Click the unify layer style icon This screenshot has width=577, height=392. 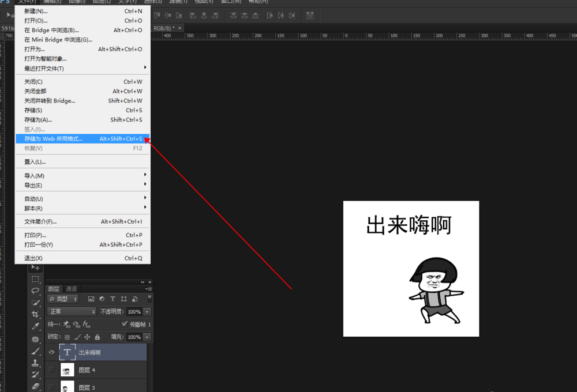[x=87, y=325]
